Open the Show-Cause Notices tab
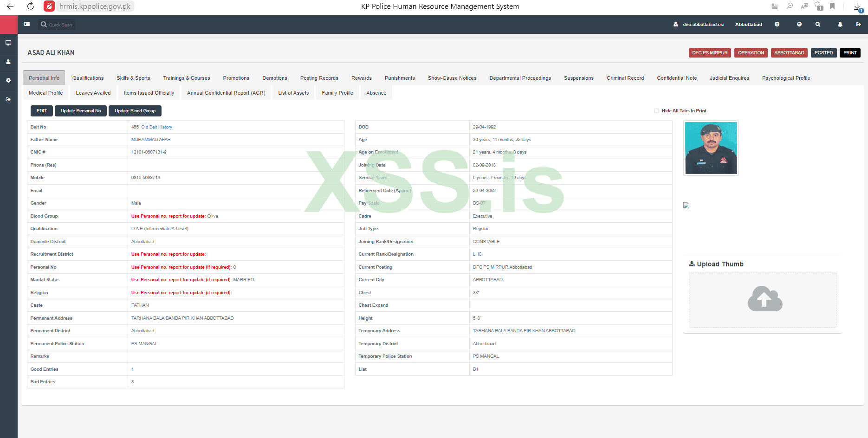868x438 pixels. 452,78
